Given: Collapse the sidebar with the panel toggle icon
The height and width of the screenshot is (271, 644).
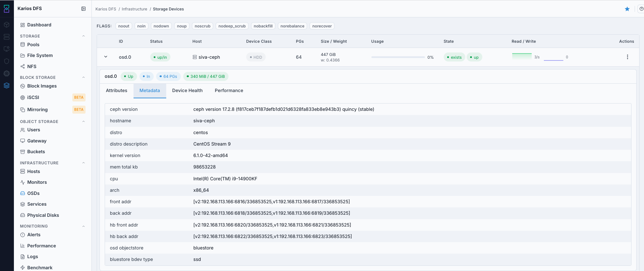Looking at the screenshot, I should coord(83,9).
